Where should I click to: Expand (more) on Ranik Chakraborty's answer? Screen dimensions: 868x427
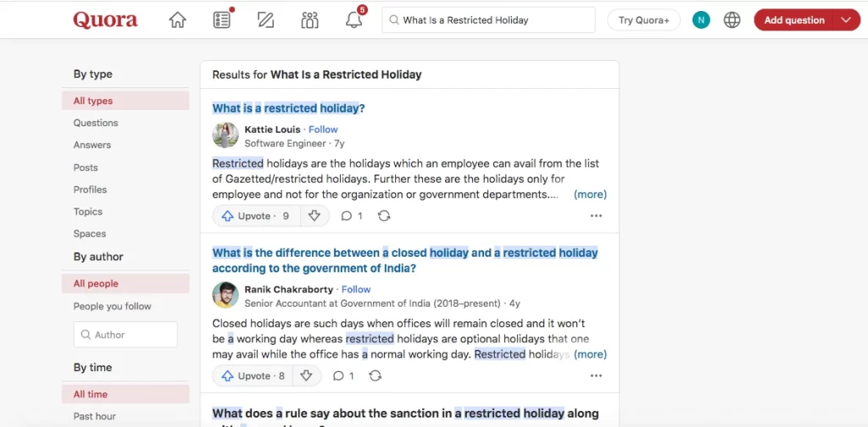coord(590,354)
